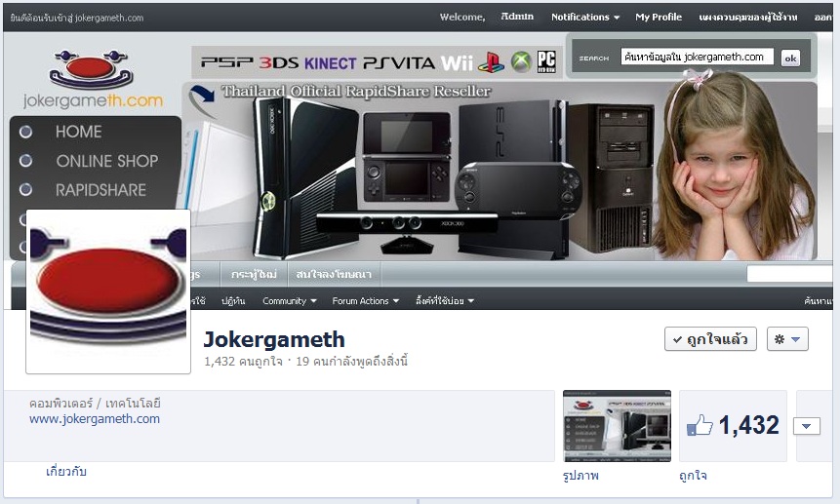Screen dimensions: 840x504
Task: Click ONLINE SHOP in cover menu
Action: point(107,161)
